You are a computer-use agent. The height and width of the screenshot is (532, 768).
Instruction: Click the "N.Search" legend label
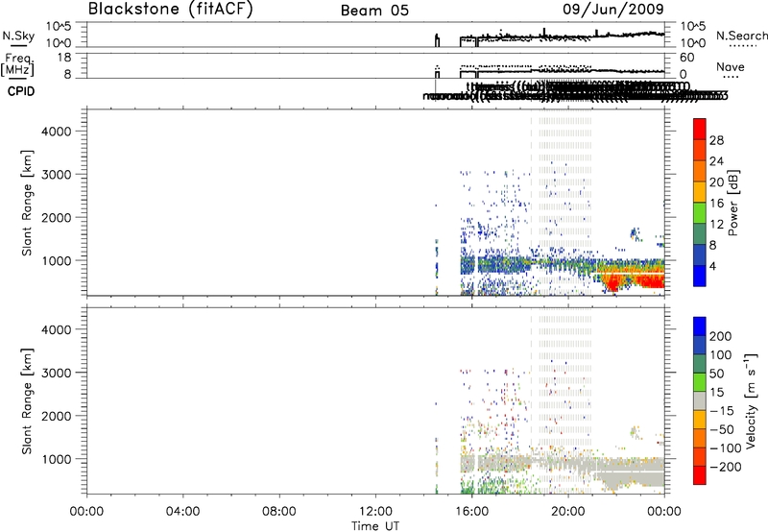click(x=741, y=36)
